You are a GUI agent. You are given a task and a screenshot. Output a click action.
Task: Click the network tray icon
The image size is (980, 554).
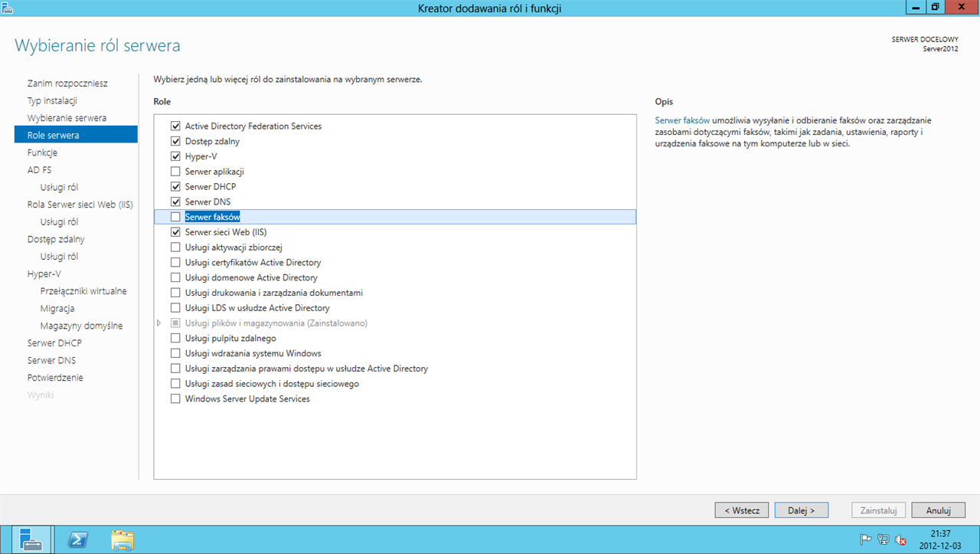coord(884,539)
